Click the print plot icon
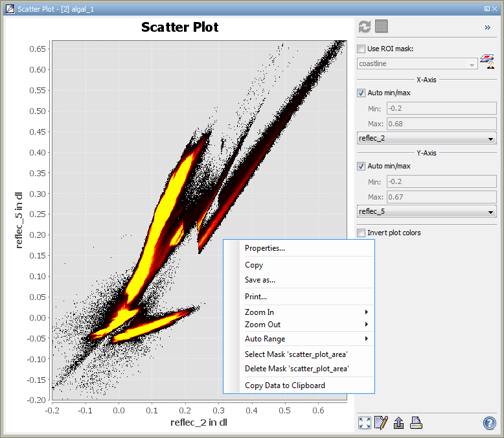This screenshot has height=438, width=504. 416,423
